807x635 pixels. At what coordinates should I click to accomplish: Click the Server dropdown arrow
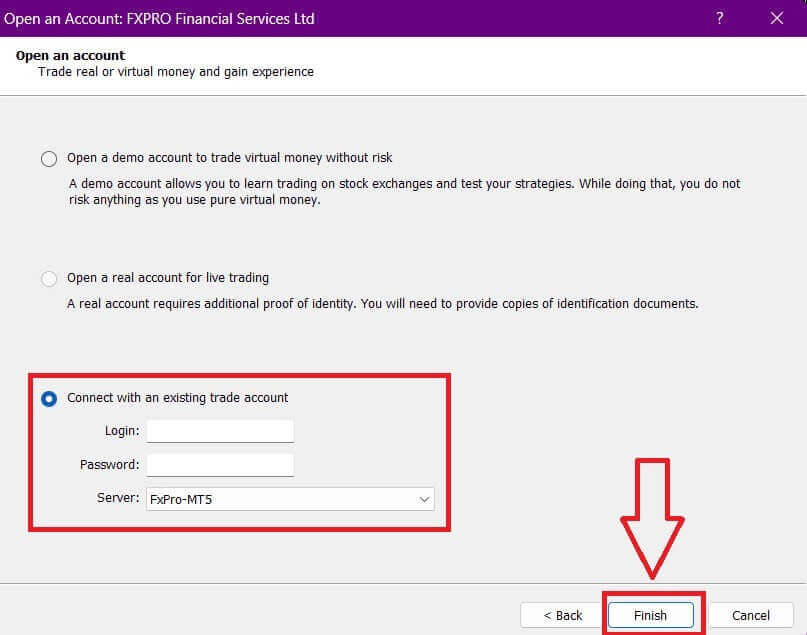(x=425, y=499)
